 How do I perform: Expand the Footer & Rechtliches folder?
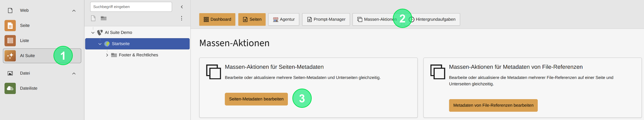point(107,55)
